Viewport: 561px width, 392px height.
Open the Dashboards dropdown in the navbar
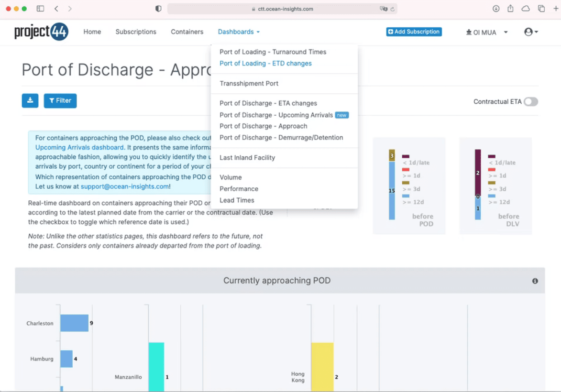click(238, 32)
